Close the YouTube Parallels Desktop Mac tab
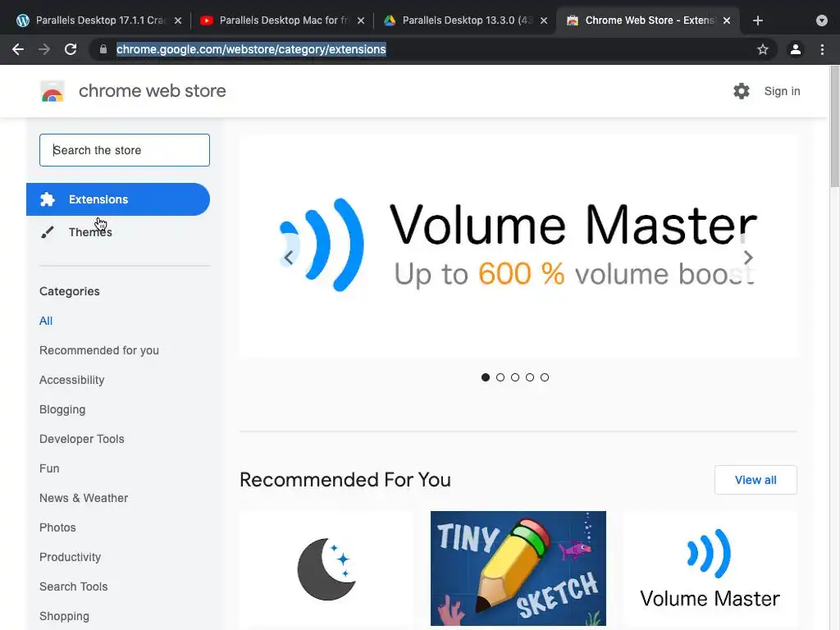Image resolution: width=840 pixels, height=630 pixels. (361, 21)
